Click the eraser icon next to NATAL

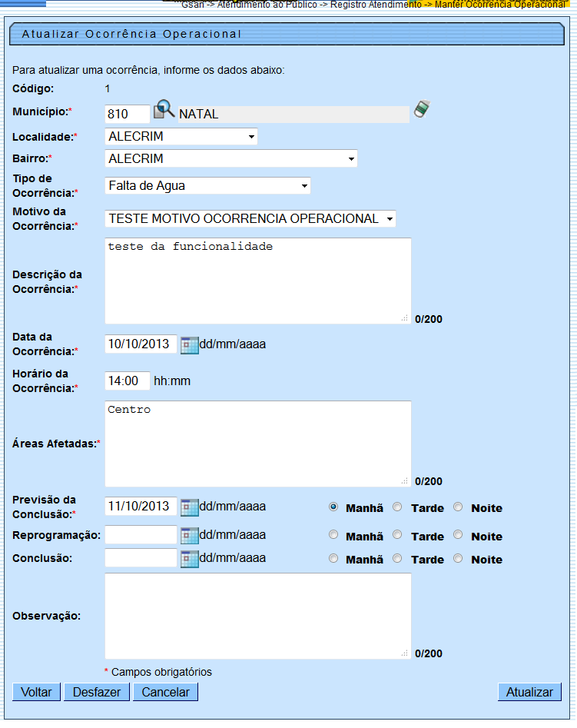click(422, 109)
